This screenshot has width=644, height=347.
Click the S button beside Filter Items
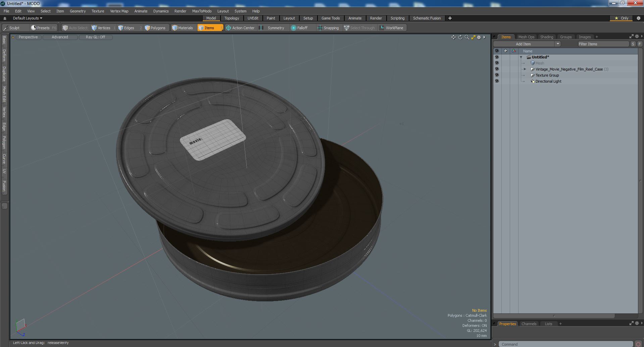click(x=633, y=44)
